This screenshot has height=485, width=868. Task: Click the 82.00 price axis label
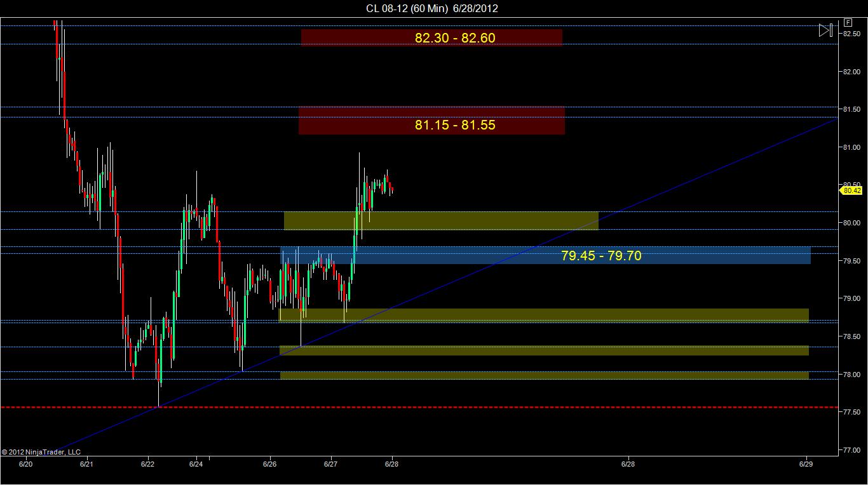coord(851,72)
